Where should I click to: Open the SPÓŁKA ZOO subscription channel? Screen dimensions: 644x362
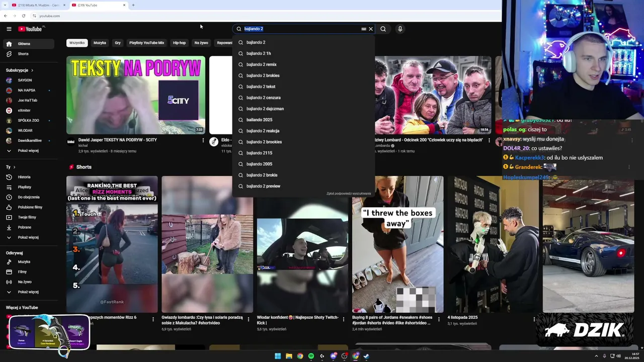29,121
